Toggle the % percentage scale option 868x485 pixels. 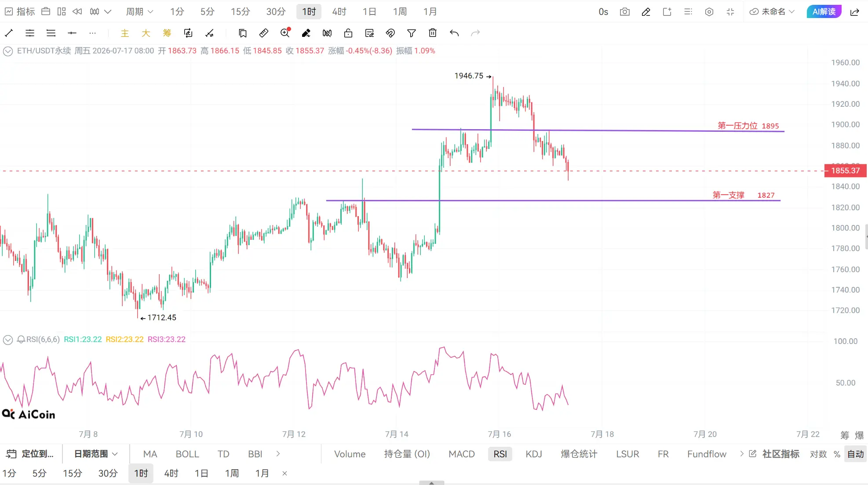tap(837, 454)
